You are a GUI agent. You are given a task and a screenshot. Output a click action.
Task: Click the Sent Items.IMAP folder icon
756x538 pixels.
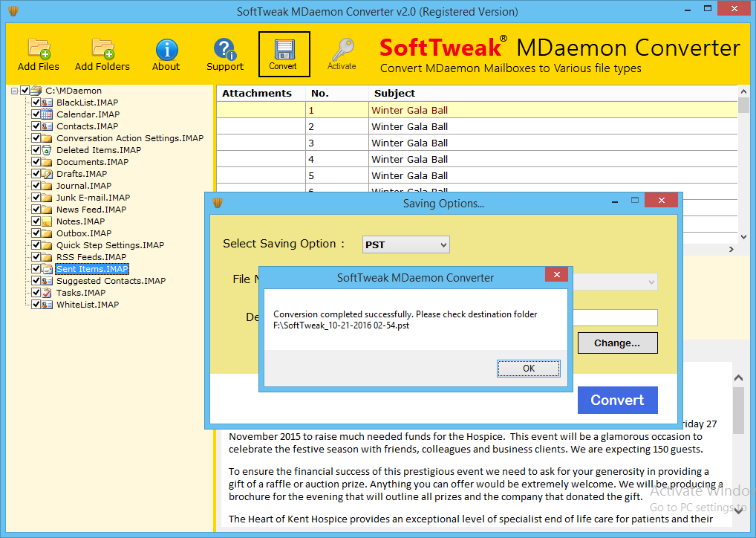click(x=47, y=269)
